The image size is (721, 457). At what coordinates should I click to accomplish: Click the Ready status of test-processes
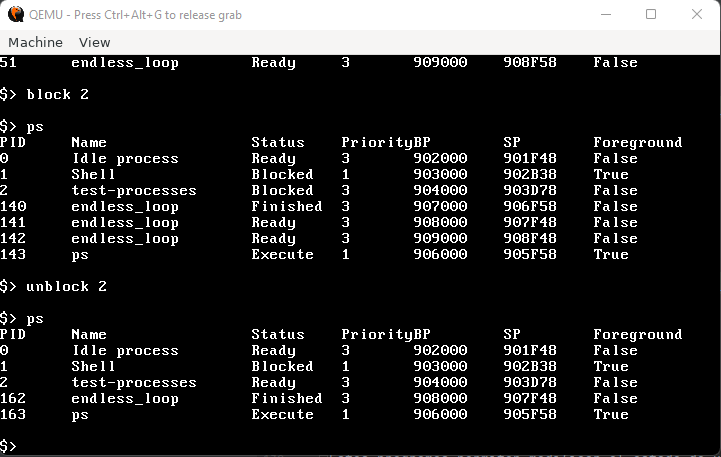(273, 382)
